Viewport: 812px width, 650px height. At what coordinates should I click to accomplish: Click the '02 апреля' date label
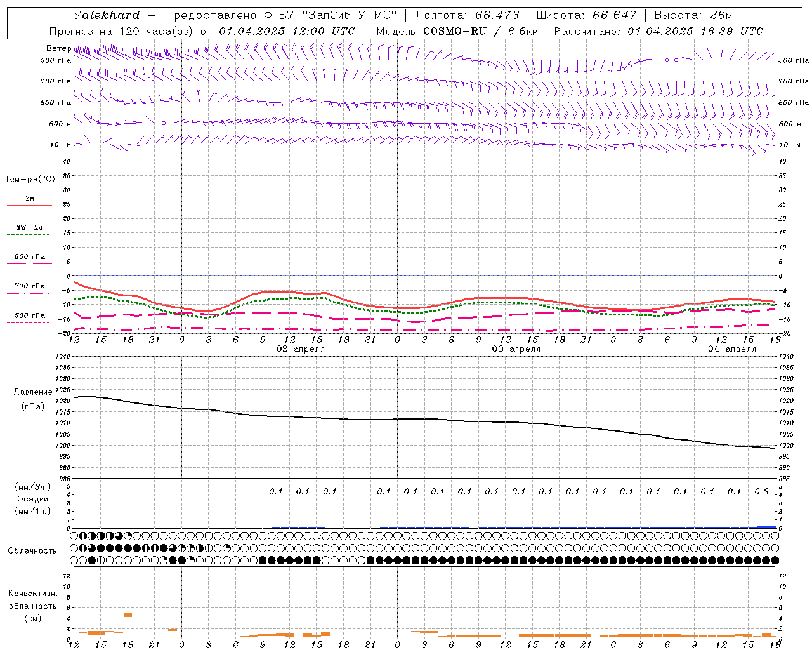tap(301, 349)
